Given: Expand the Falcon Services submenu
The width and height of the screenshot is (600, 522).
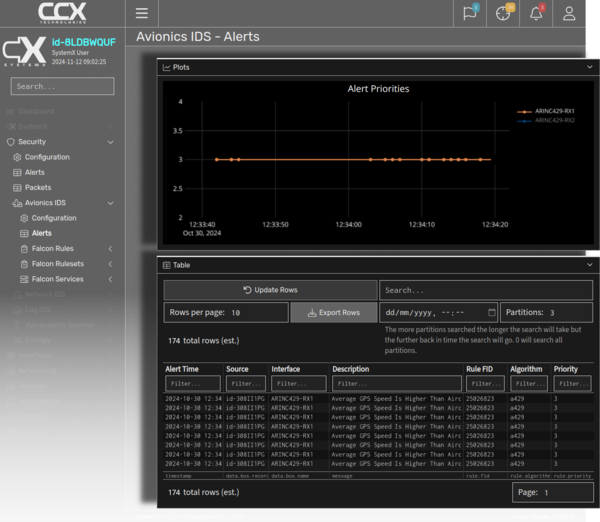Looking at the screenshot, I should 110,279.
